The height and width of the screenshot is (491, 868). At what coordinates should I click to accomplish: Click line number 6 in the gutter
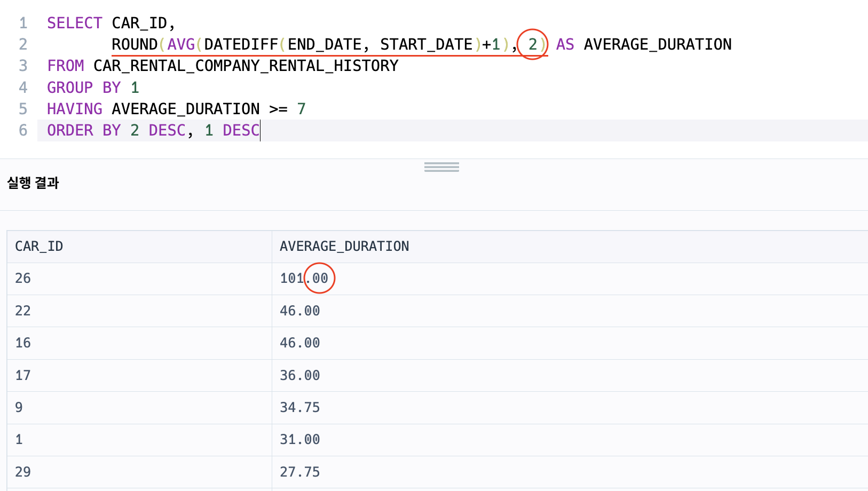(x=23, y=130)
